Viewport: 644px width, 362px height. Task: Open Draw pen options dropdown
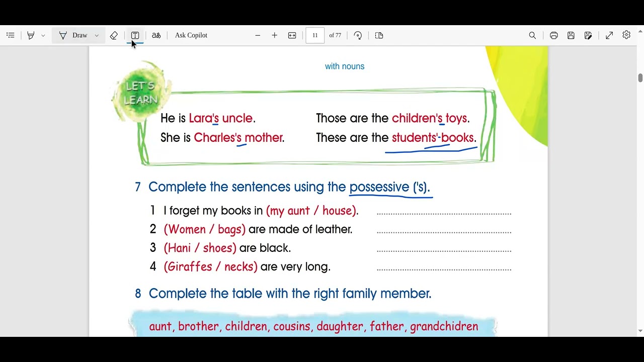pyautogui.click(x=97, y=35)
